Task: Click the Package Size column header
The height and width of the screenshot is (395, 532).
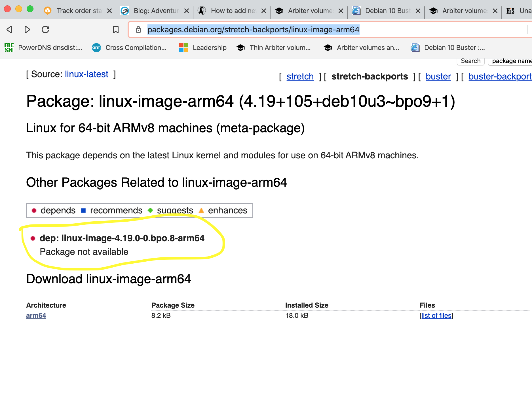Action: tap(173, 305)
